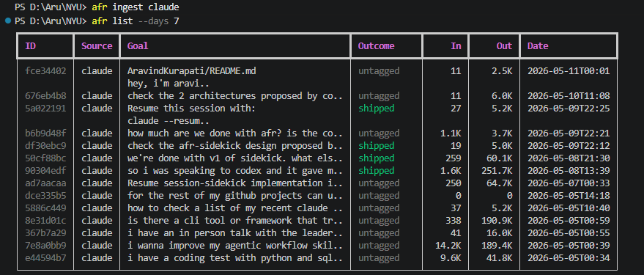Click In value 14.2K
Image resolution: width=644 pixels, height=275 pixels.
coord(448,246)
